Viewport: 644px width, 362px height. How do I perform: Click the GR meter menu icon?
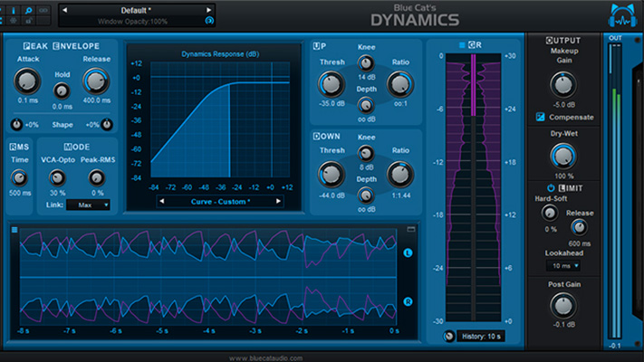coord(461,44)
